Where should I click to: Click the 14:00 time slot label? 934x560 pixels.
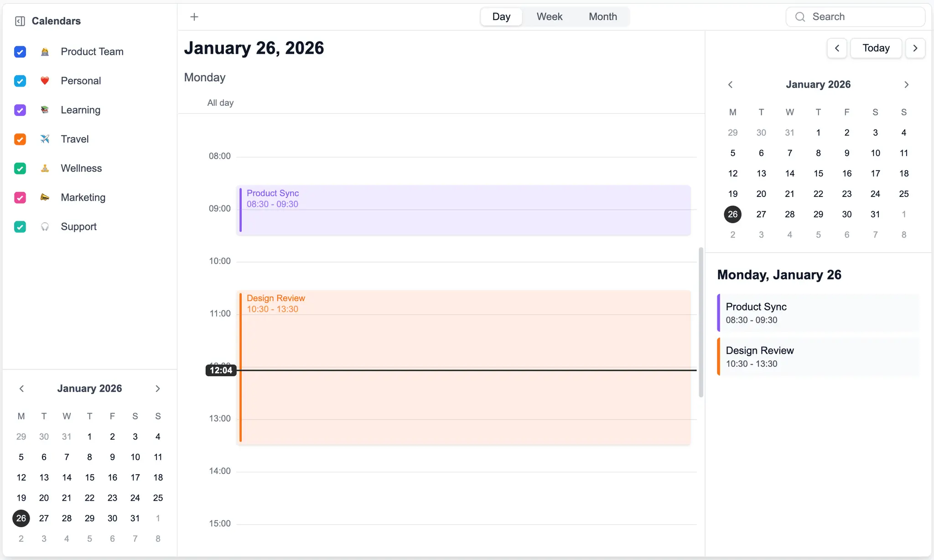(x=220, y=471)
